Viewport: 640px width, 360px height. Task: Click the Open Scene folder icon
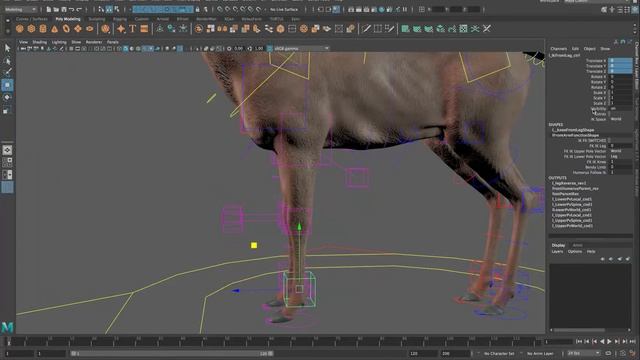click(56, 9)
